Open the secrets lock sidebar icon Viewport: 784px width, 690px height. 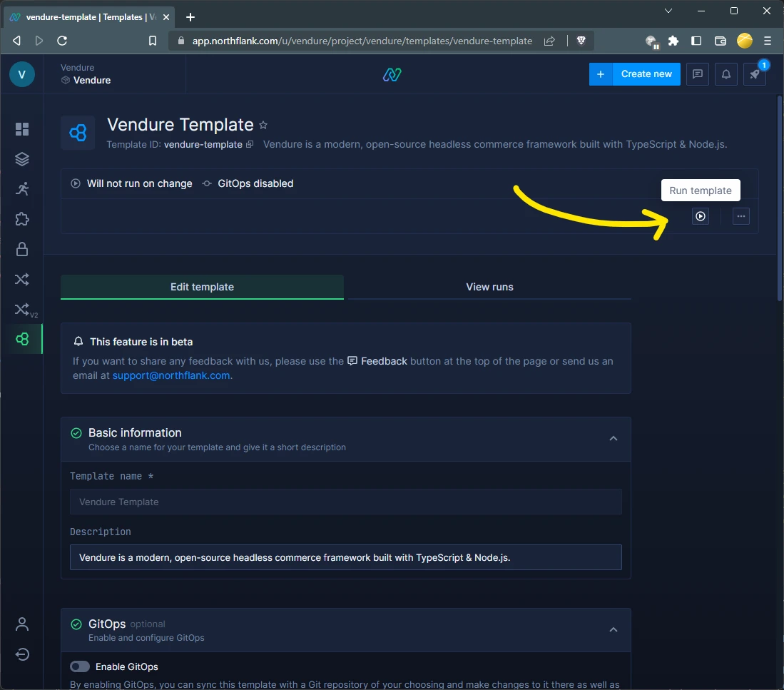click(22, 249)
